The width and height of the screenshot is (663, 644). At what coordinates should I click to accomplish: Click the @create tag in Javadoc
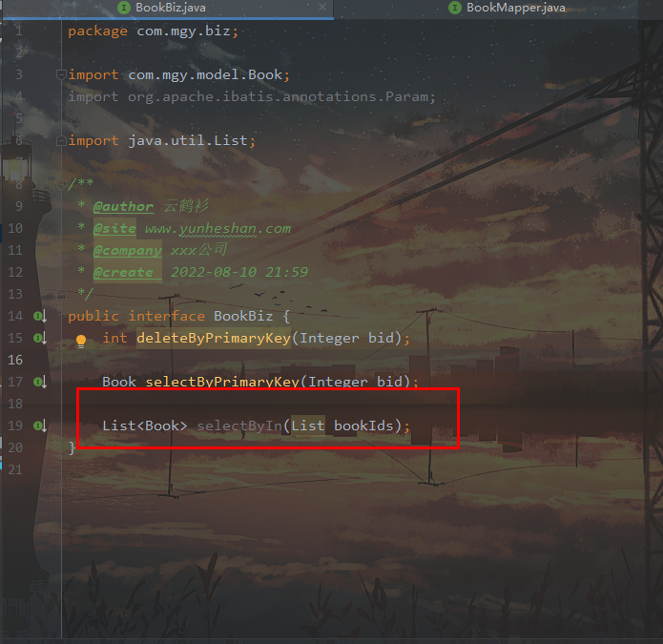pos(123,272)
